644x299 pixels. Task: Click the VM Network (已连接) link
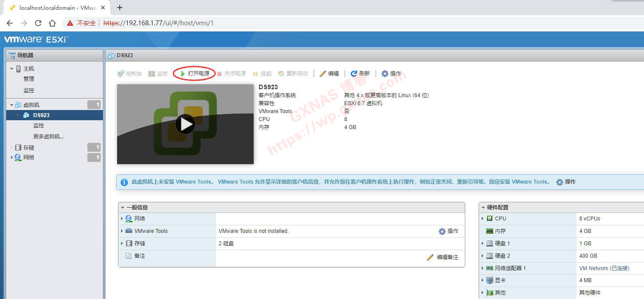[604, 268]
